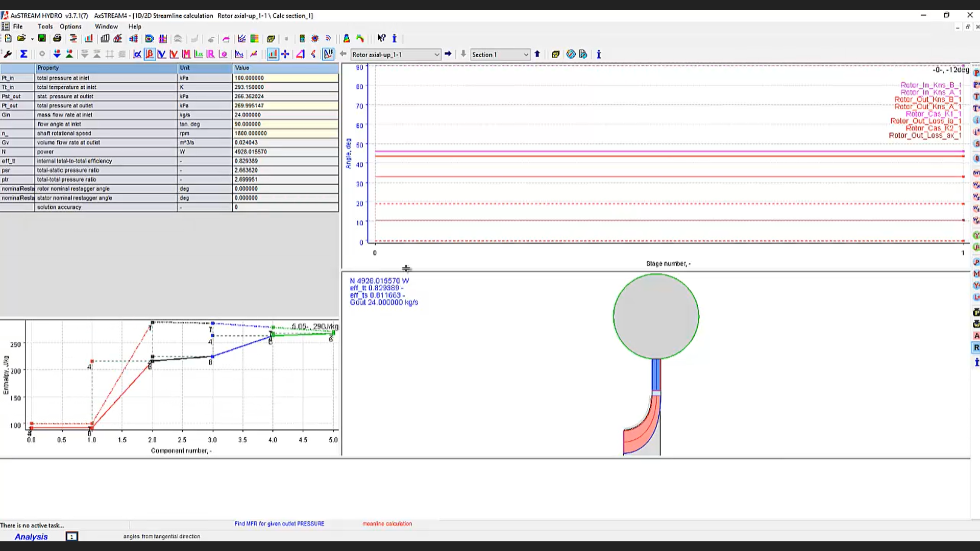Open the Section 1 dropdown

pos(500,55)
